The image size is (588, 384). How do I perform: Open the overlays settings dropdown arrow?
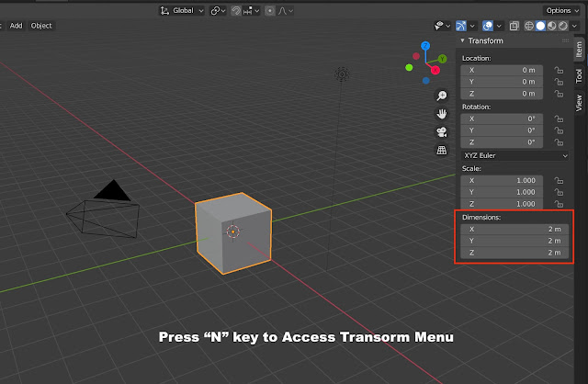coord(499,26)
